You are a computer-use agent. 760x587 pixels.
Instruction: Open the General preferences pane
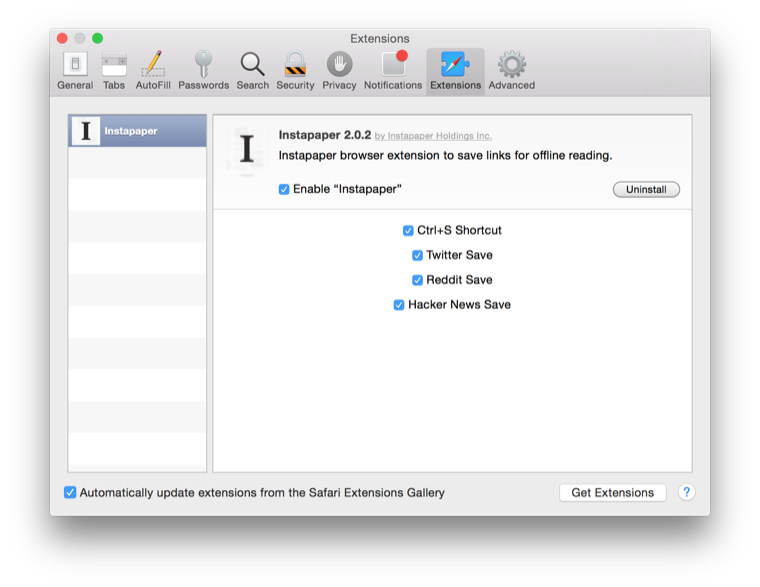tap(75, 71)
